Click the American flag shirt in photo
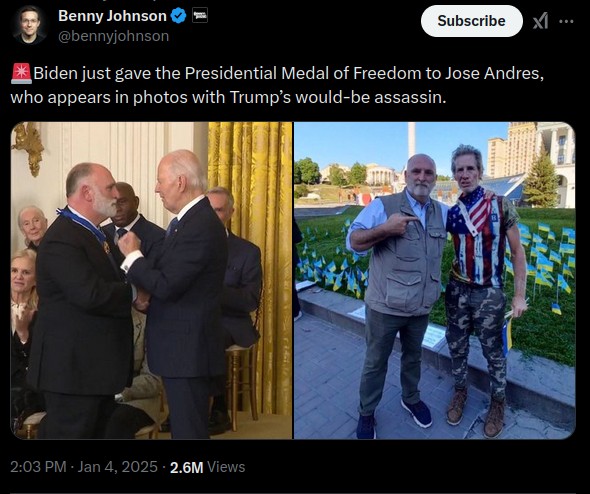590x494 pixels. click(x=478, y=239)
